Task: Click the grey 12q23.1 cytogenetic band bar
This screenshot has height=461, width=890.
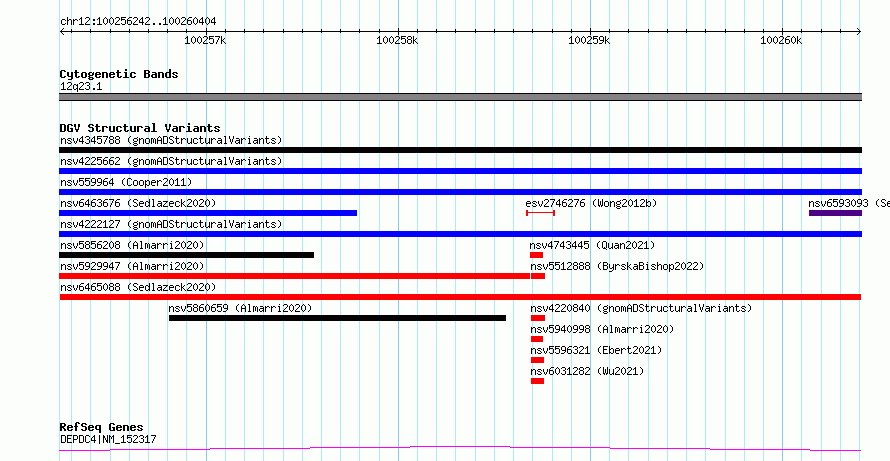Action: point(460,97)
